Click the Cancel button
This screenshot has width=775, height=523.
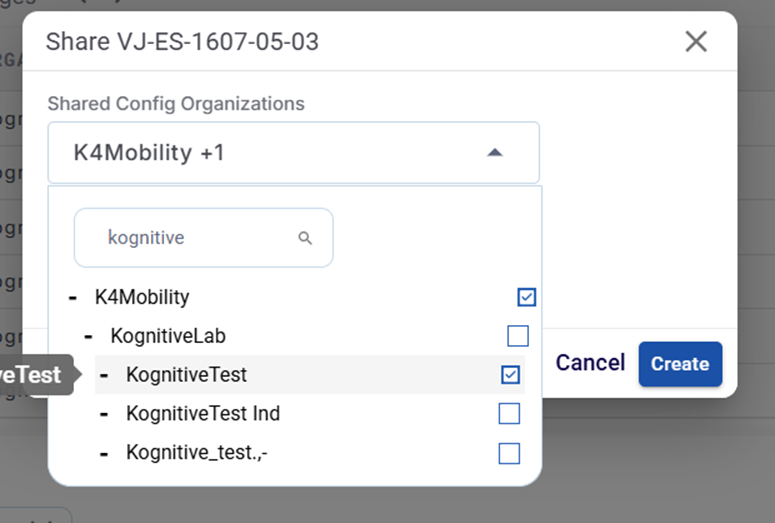click(590, 363)
